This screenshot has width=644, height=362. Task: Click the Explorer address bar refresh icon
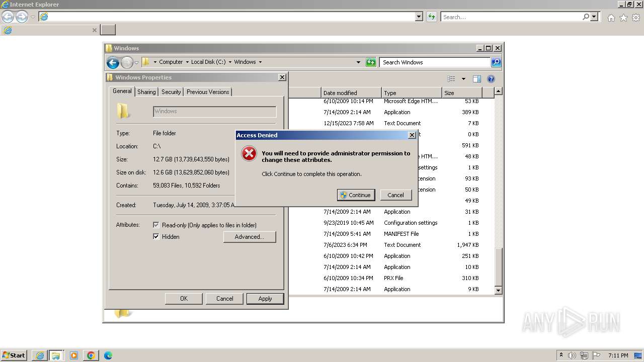coord(371,62)
